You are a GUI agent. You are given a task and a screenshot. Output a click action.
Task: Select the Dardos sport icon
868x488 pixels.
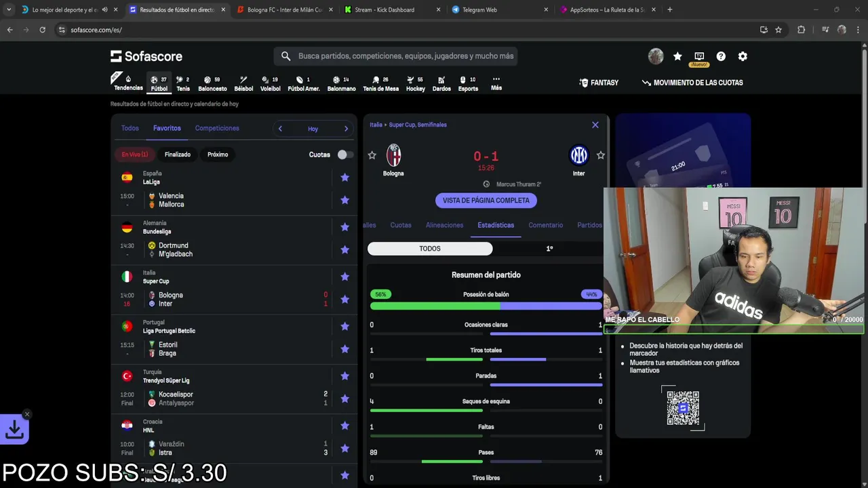pos(441,83)
